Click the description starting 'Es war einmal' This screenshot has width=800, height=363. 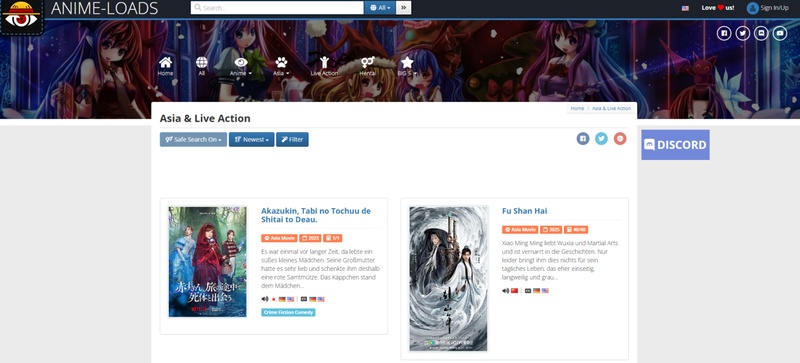pyautogui.click(x=320, y=269)
